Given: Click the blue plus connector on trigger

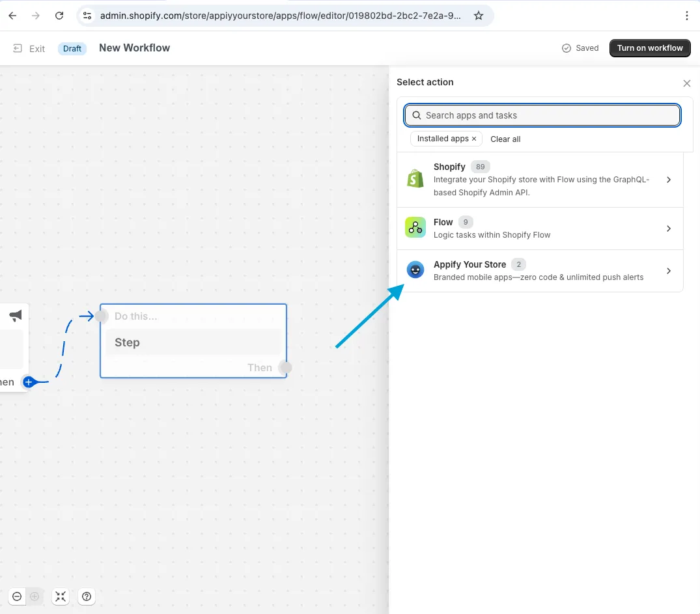Looking at the screenshot, I should pos(29,382).
